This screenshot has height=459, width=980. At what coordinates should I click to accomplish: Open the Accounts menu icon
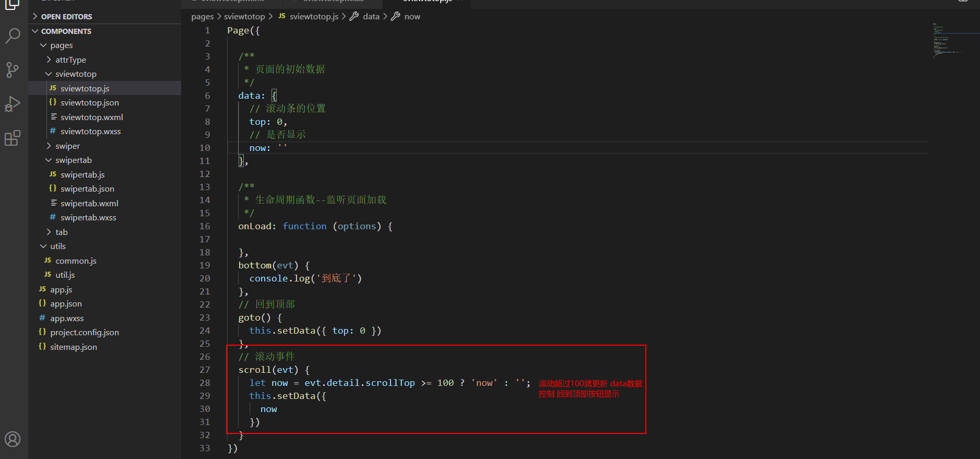pos(13,439)
